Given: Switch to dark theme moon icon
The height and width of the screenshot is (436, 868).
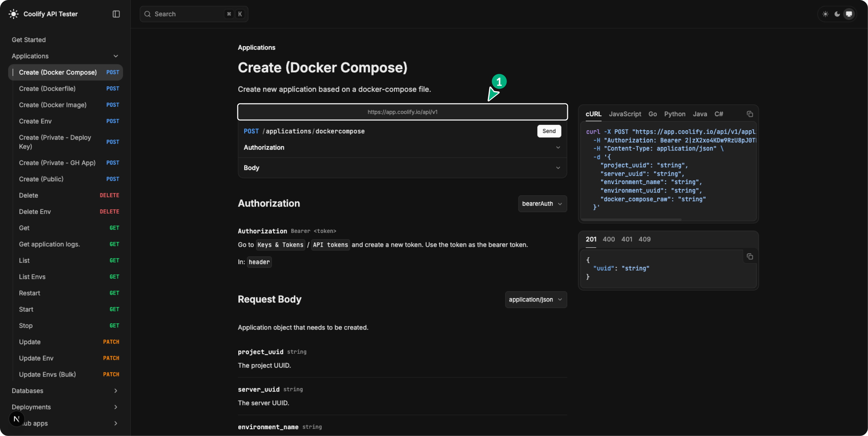Looking at the screenshot, I should [837, 14].
